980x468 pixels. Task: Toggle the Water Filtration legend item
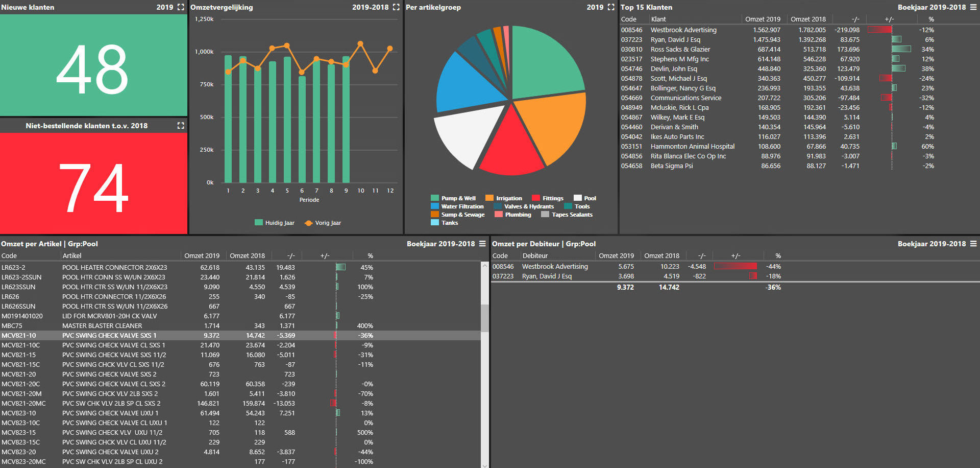[x=457, y=206]
